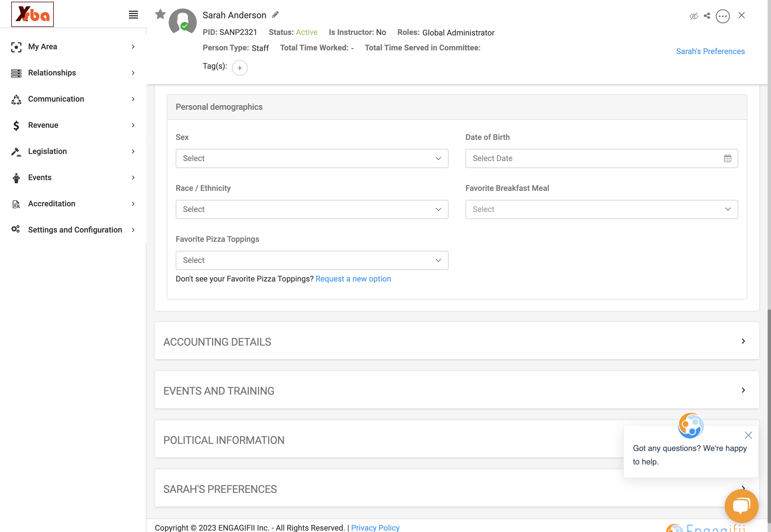
Task: Mark Sarah Anderson as favorite with star
Action: (161, 14)
